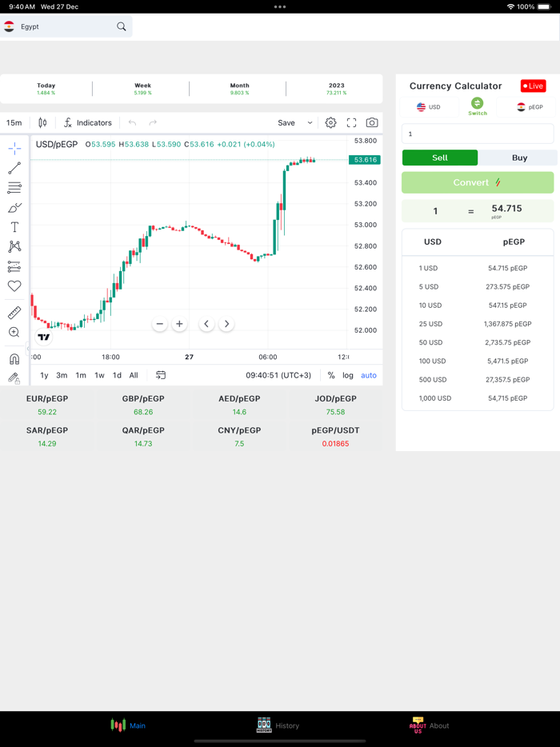Click the Convert button
This screenshot has height=747, width=560.
(478, 182)
